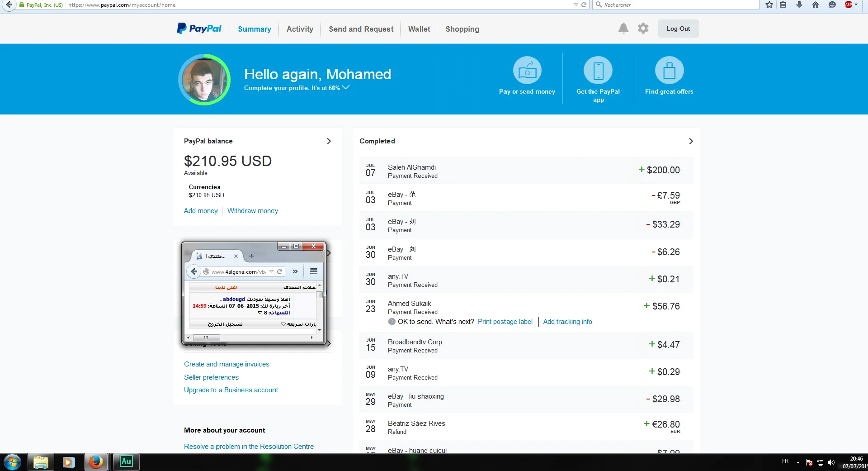Click the Withdraw money link
This screenshot has width=868, height=471.
[253, 211]
